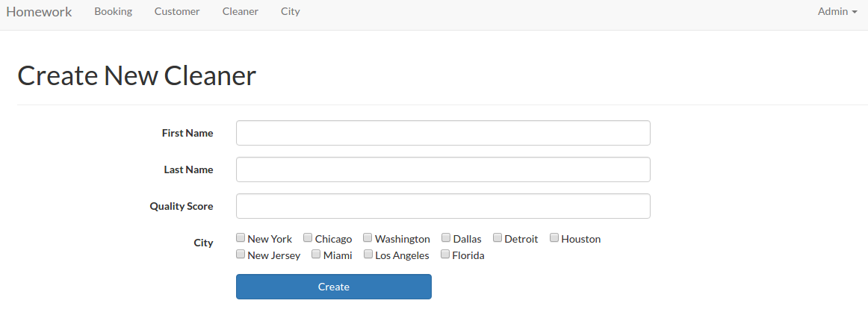Click into the Last Name field

coord(443,169)
